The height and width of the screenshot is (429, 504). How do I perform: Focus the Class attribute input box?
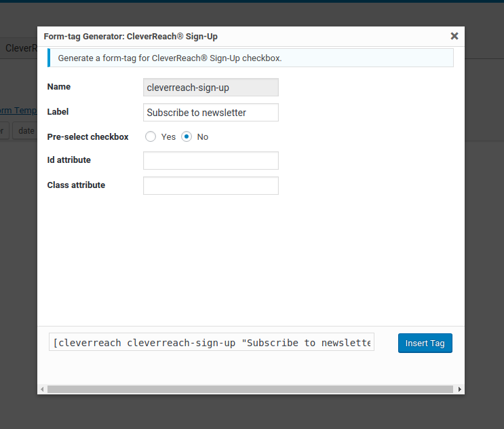click(x=210, y=185)
